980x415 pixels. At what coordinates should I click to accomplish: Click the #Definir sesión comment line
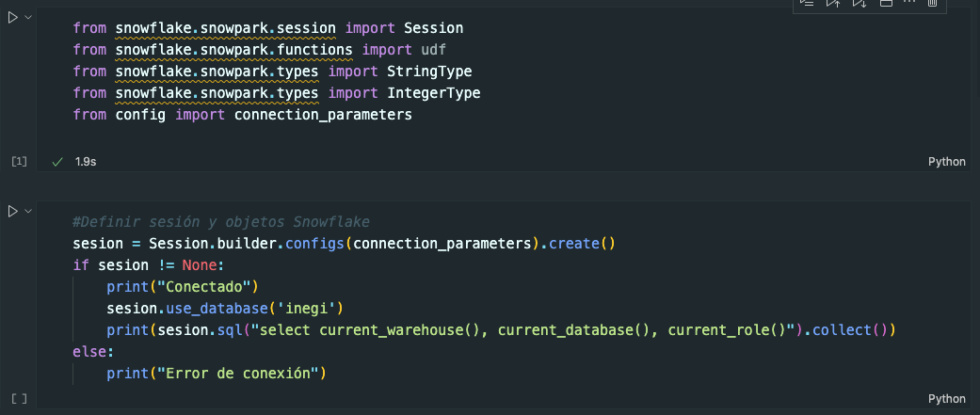point(220,222)
